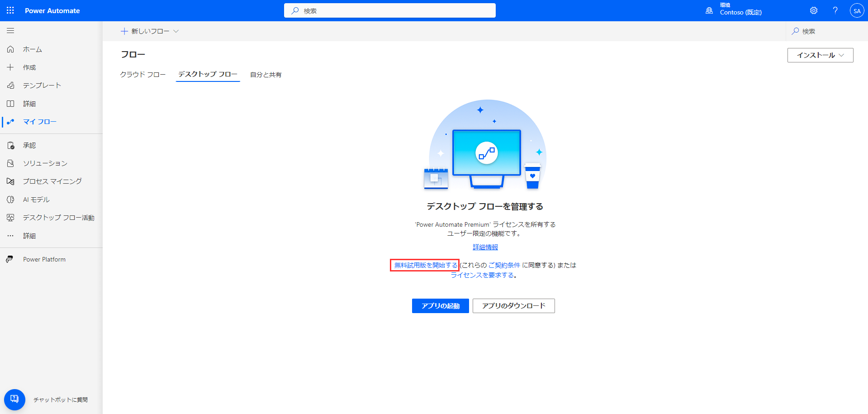The height and width of the screenshot is (414, 868).
Task: Click the テンプレート icon in the sidebar
Action: [10, 85]
